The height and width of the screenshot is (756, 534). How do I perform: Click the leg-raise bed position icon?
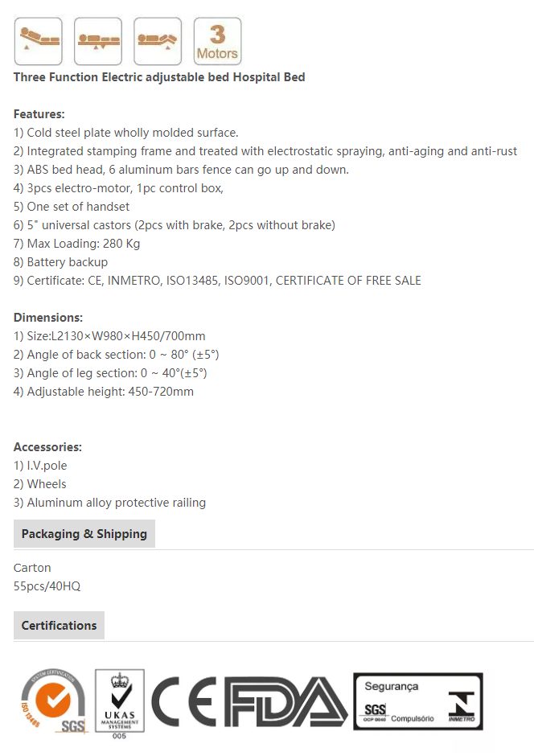pyautogui.click(x=158, y=41)
